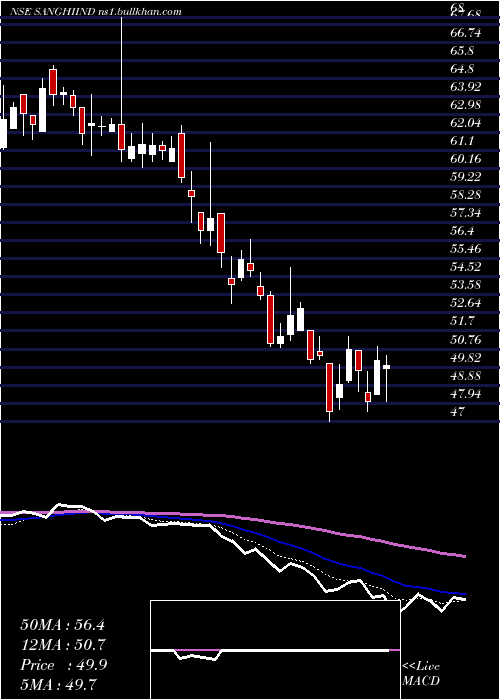Click the 59.22 price axis label

pos(466,177)
